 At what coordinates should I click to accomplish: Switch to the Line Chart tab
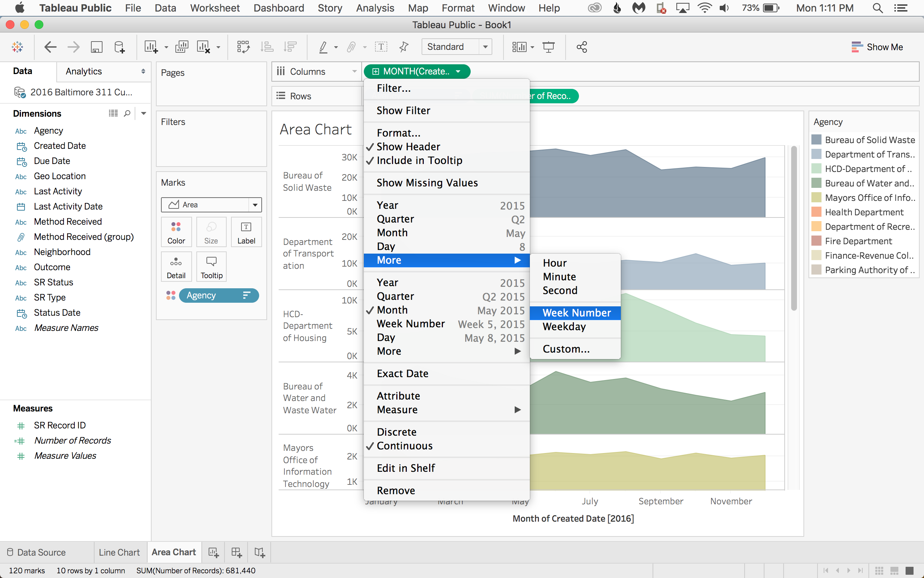click(x=119, y=552)
